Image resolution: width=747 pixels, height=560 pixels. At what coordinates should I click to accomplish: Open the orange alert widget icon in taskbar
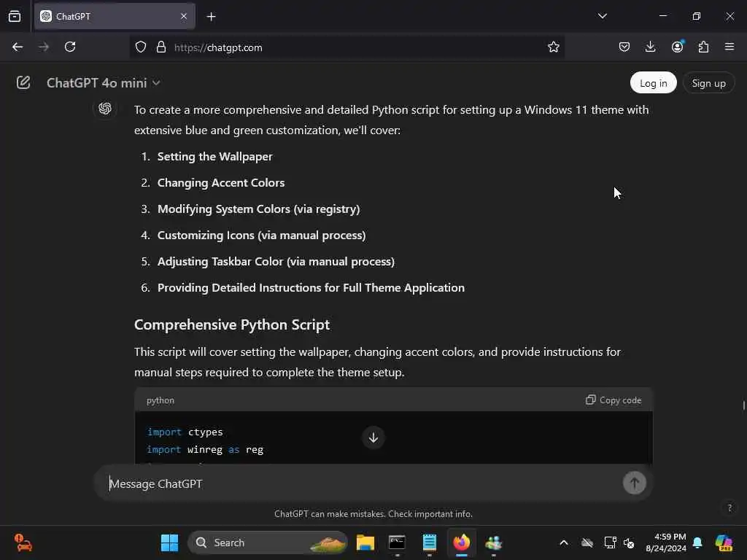pos(23,542)
